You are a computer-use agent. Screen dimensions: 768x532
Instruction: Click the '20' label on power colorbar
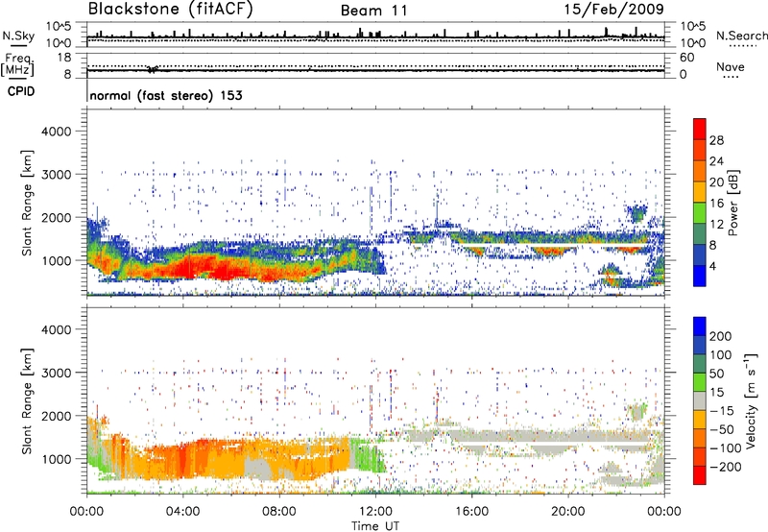[x=716, y=182]
